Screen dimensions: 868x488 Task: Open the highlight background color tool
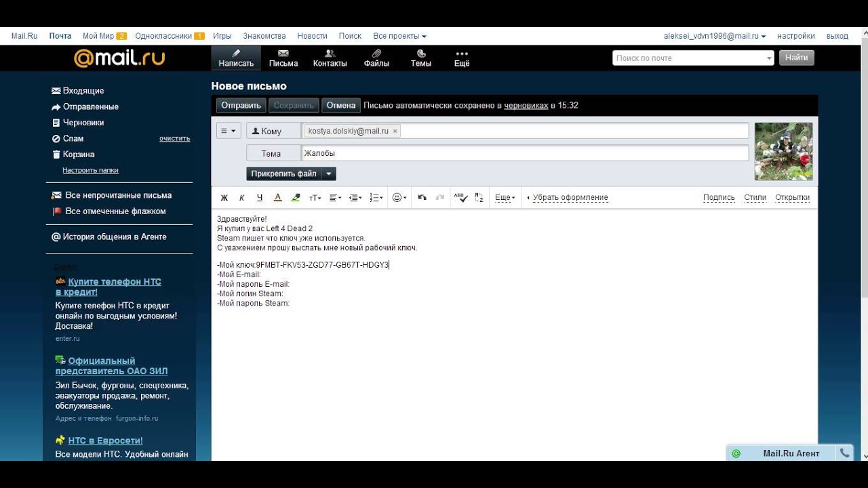click(296, 198)
